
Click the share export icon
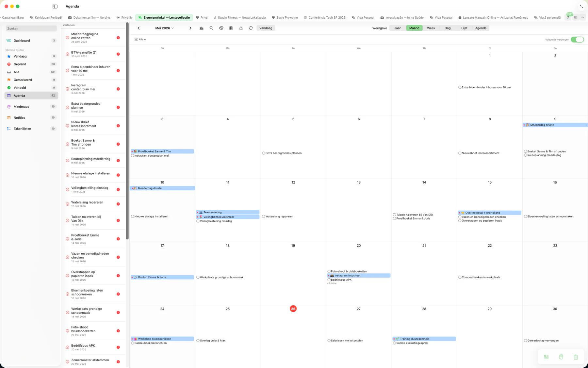coord(241,28)
